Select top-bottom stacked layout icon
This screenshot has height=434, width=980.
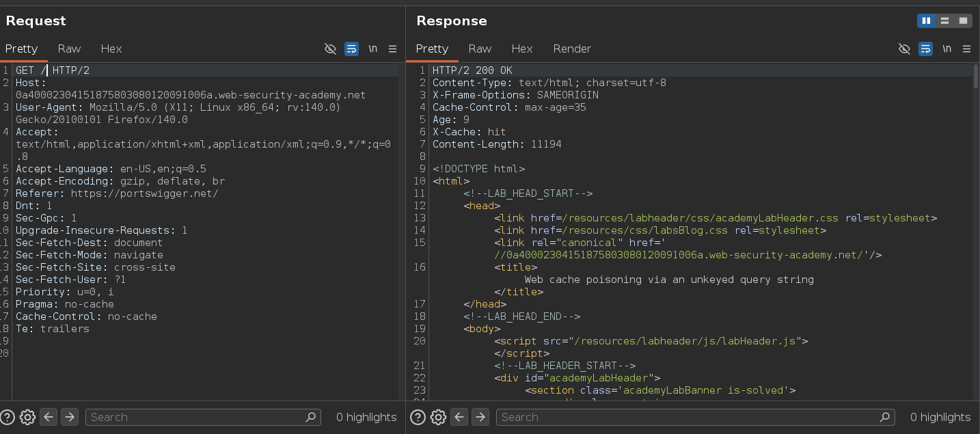[944, 21]
